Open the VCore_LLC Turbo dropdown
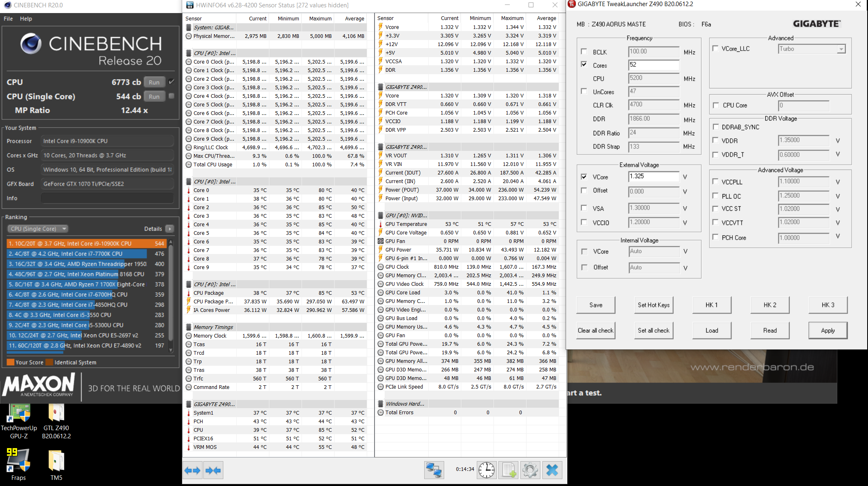This screenshot has height=486, width=868. (x=841, y=49)
